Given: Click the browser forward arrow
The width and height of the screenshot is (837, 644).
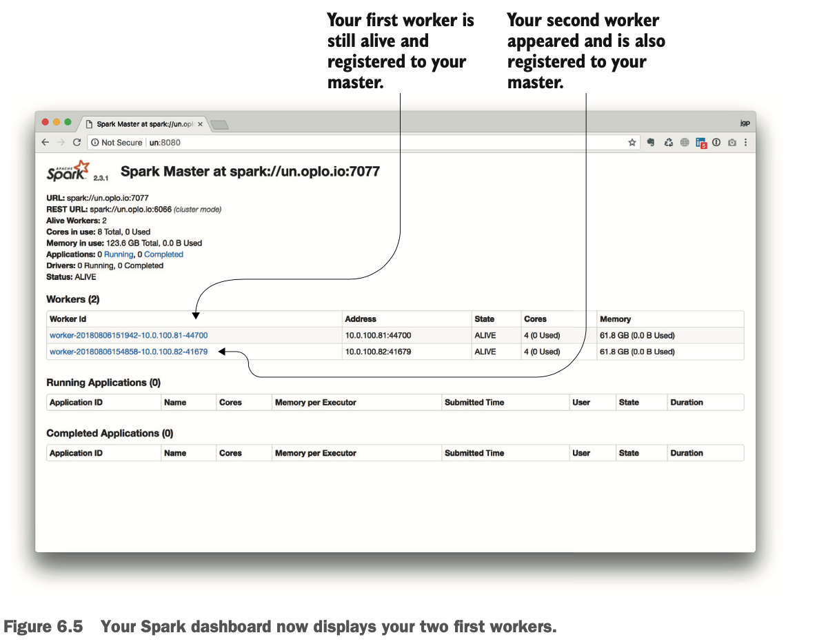Looking at the screenshot, I should tap(61, 142).
